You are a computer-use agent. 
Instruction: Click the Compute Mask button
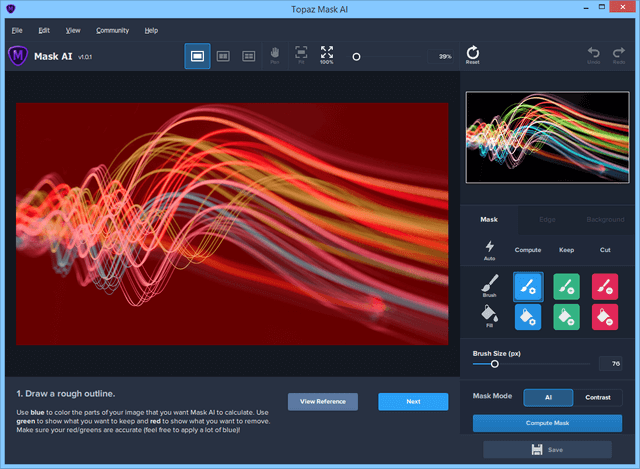coord(547,423)
